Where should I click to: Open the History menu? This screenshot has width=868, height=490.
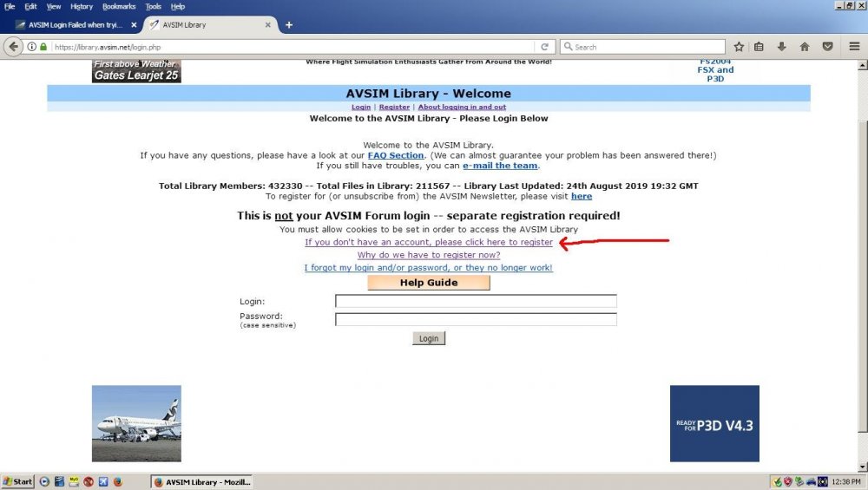click(x=82, y=7)
